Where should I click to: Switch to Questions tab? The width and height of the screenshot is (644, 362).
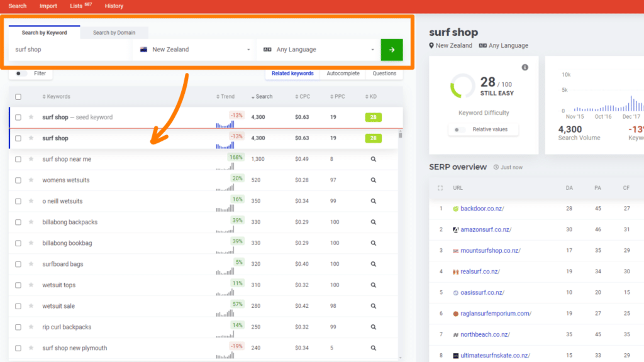pyautogui.click(x=384, y=74)
